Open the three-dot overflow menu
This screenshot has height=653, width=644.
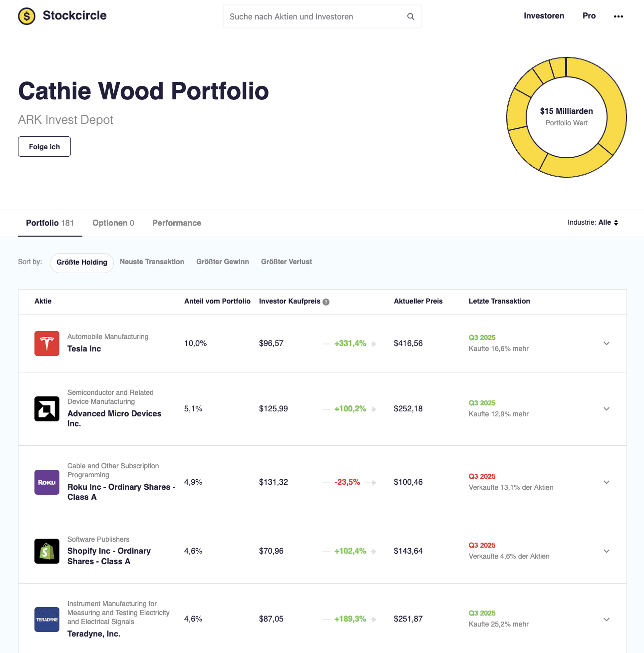pos(619,16)
